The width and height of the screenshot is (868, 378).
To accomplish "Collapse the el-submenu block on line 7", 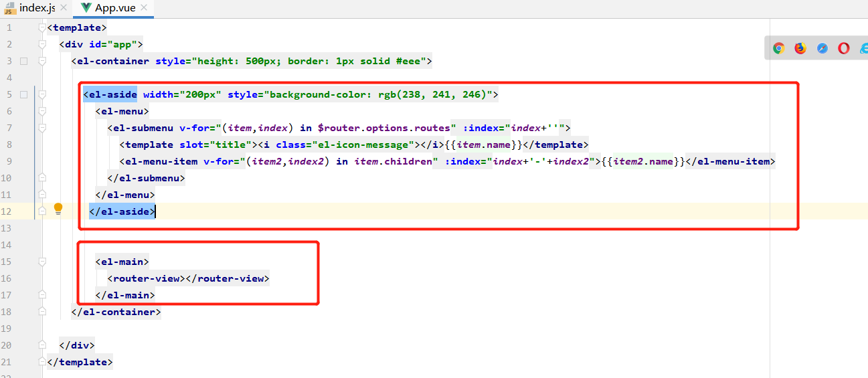I will (42, 128).
